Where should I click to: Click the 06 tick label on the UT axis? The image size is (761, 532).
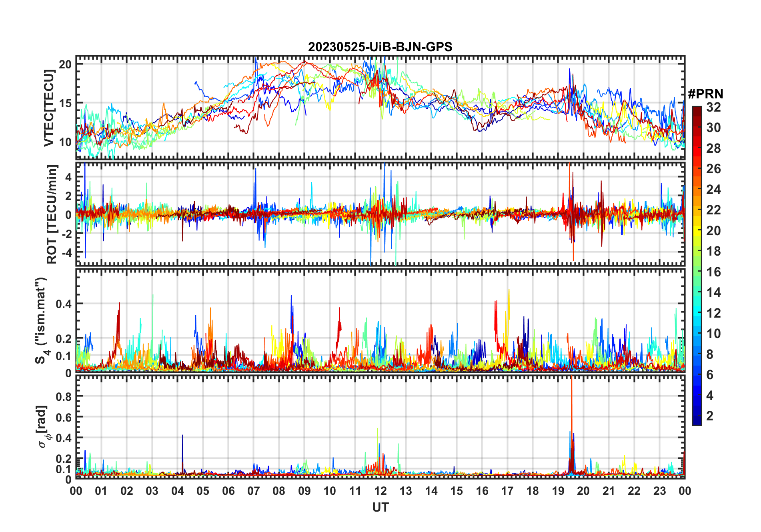(228, 491)
